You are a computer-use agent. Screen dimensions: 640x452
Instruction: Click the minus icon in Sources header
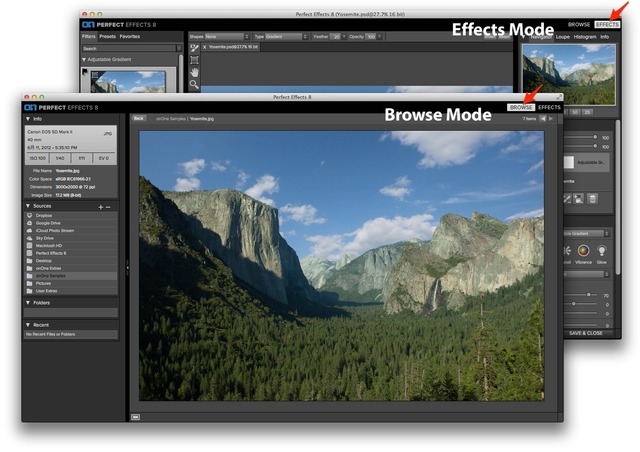[108, 207]
